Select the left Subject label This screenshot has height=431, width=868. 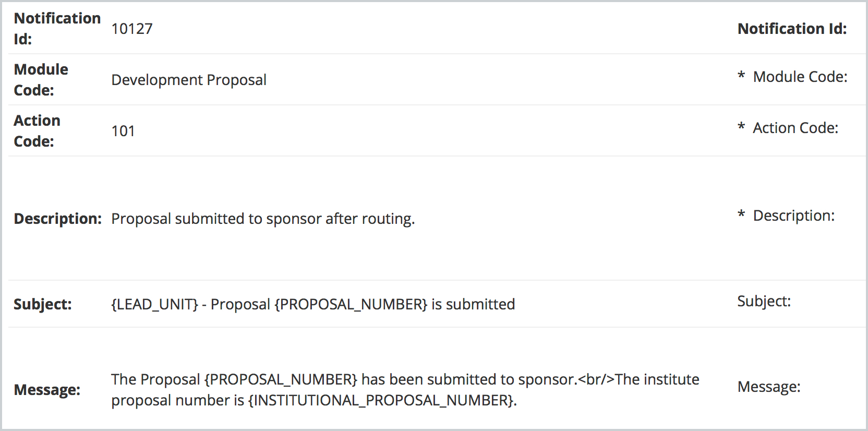coord(42,304)
